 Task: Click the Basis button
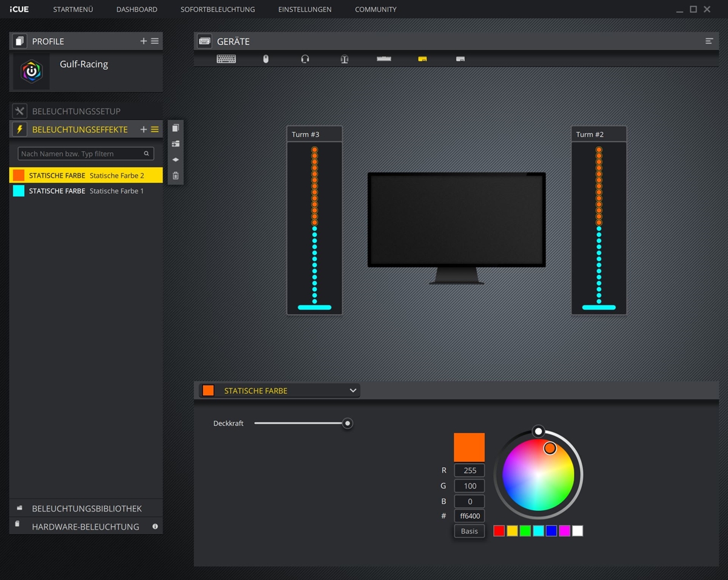[x=470, y=531]
